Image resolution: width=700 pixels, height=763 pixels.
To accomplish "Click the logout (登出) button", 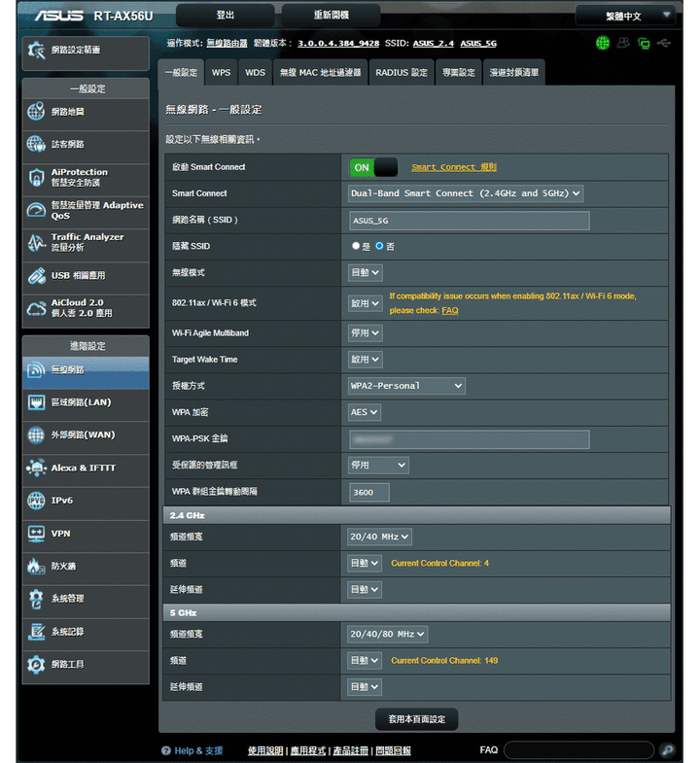I will [226, 16].
